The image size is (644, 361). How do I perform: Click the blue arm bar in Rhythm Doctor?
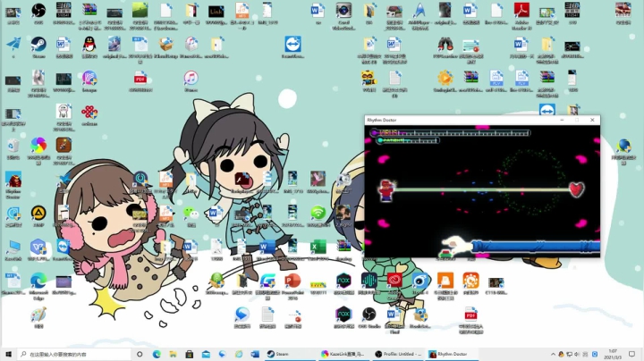click(x=536, y=246)
